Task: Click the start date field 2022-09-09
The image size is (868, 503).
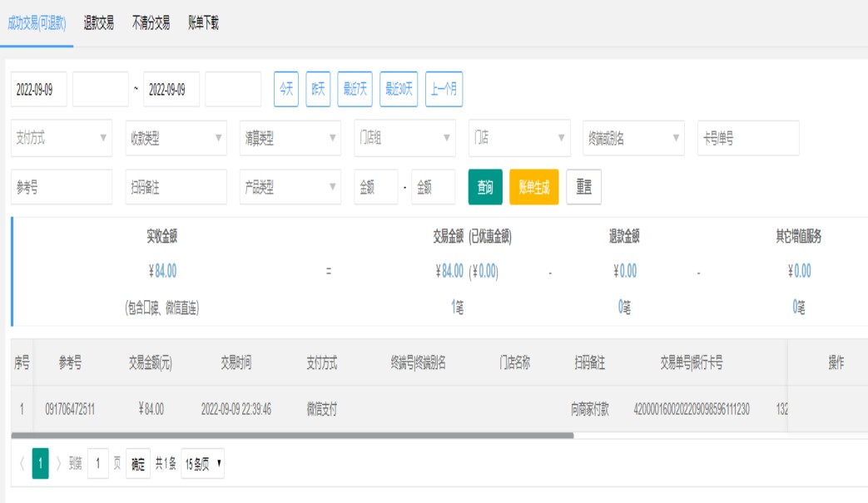Action: click(39, 90)
